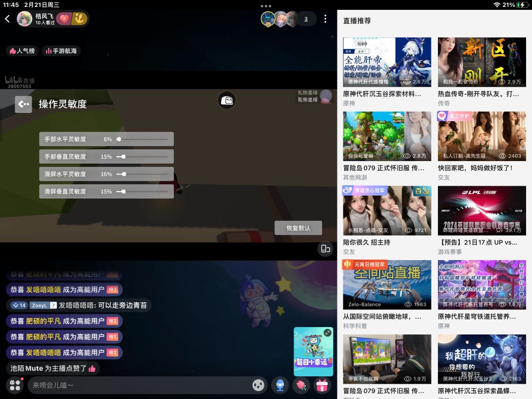Adjust the 滑屏水平灵敏度 slider
532x399 pixels.
(x=143, y=174)
